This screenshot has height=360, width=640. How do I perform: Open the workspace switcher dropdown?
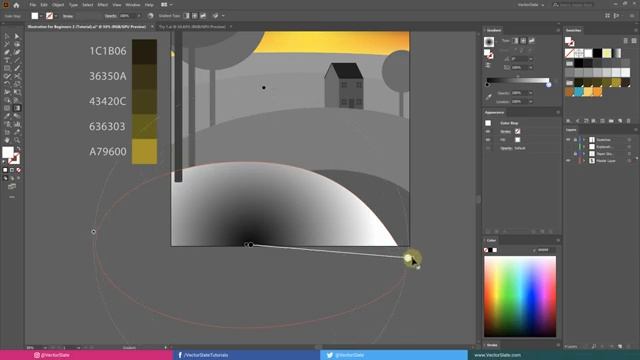click(531, 5)
